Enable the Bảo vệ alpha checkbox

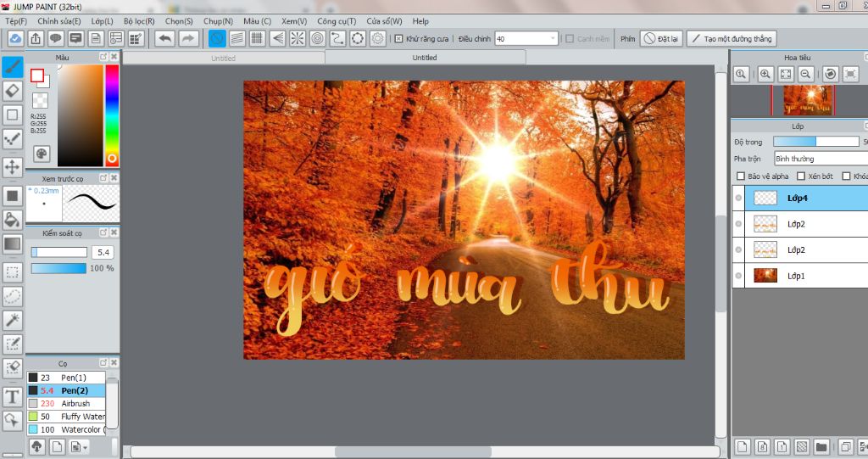(x=741, y=176)
